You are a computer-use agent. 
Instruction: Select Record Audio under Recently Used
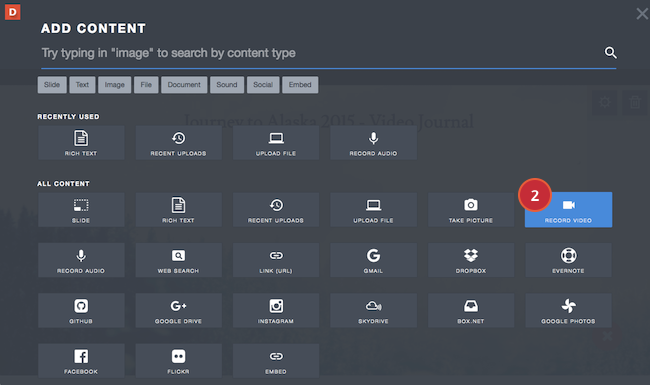click(x=373, y=143)
